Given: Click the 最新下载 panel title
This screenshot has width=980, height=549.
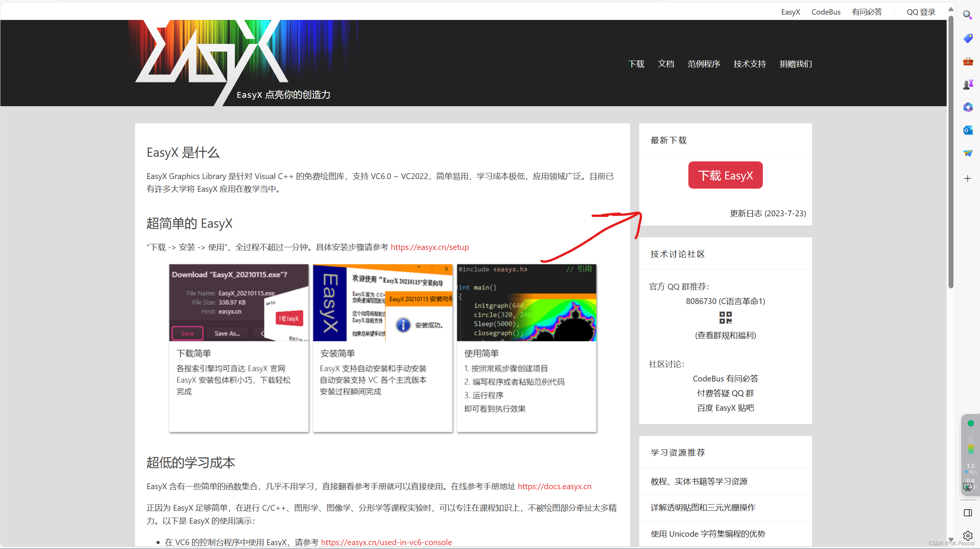Looking at the screenshot, I should (668, 140).
